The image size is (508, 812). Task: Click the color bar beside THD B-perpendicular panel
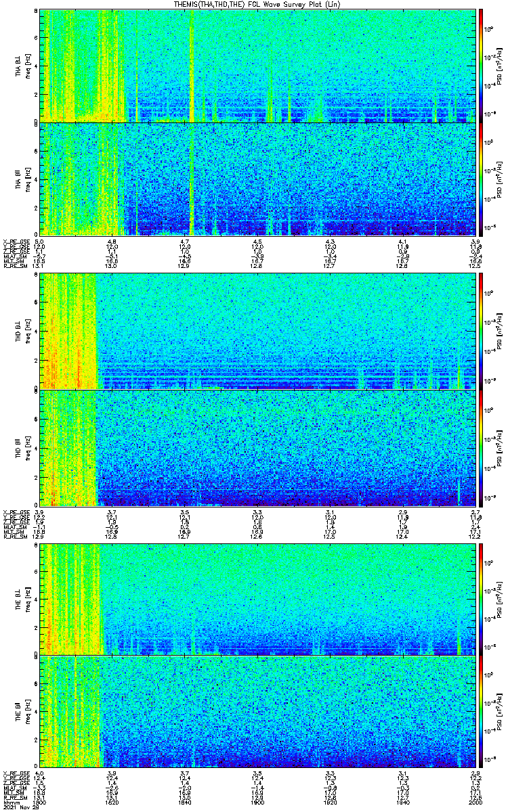481,332
